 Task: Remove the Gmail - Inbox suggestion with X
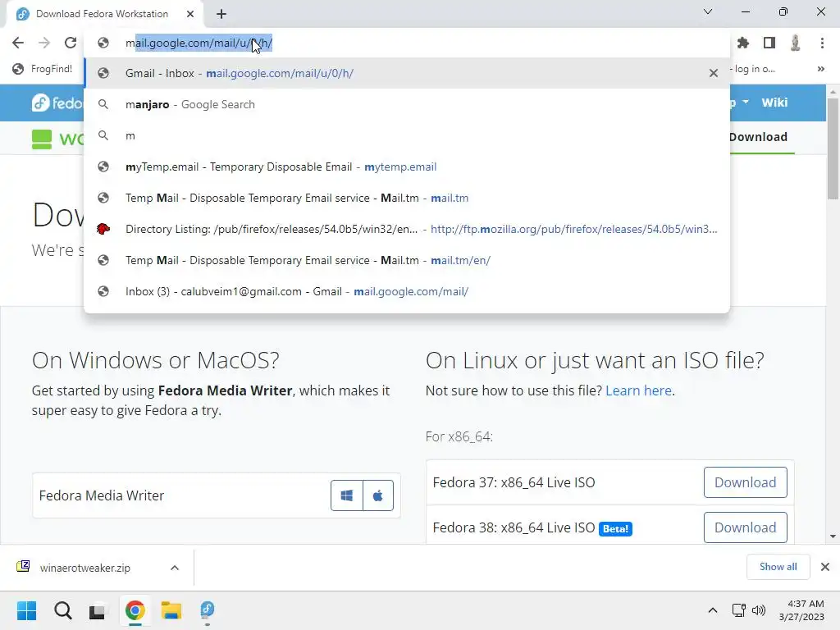714,73
